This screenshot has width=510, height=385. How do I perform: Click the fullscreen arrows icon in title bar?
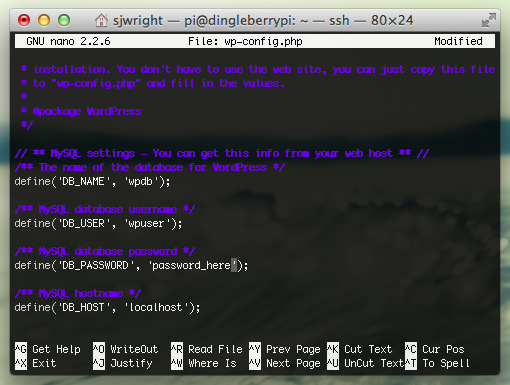[489, 20]
